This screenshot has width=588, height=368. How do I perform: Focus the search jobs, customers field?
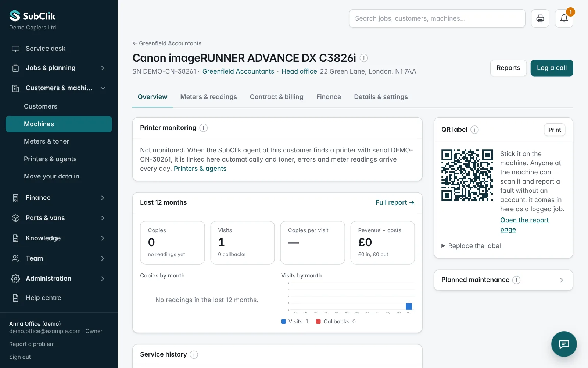(x=437, y=18)
